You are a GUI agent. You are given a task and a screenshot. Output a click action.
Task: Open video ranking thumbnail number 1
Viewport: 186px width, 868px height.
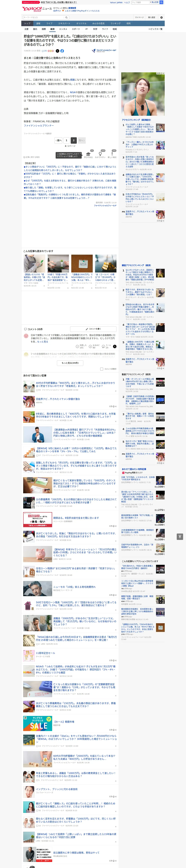(x=160, y=382)
